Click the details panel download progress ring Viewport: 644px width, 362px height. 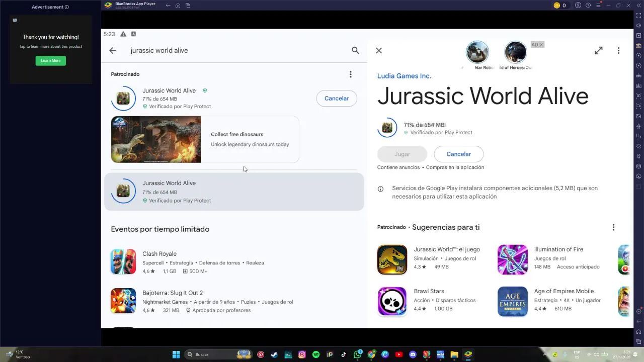click(387, 128)
